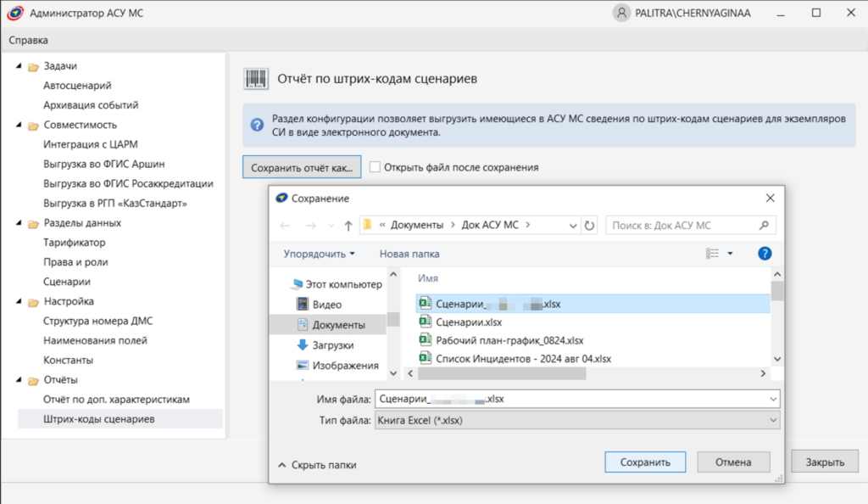This screenshot has width=868, height=504.
Task: Refresh the Док АСУ МС folder
Action: tap(590, 226)
